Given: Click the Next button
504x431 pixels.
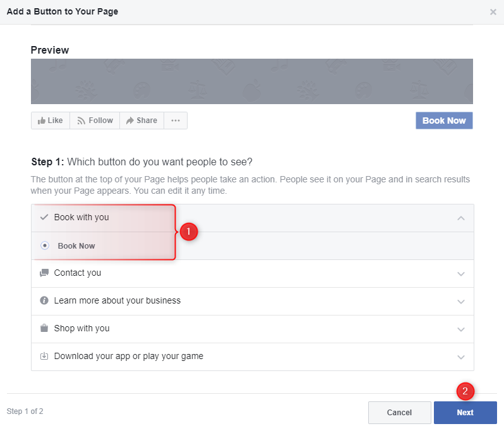Looking at the screenshot, I should coord(465,413).
